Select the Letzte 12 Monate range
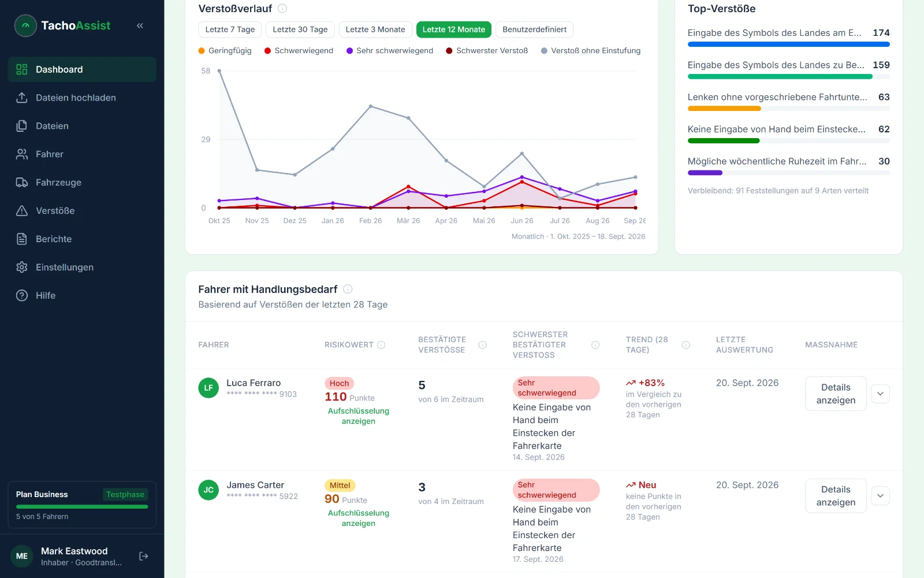Viewport: 924px width, 578px height. point(454,29)
